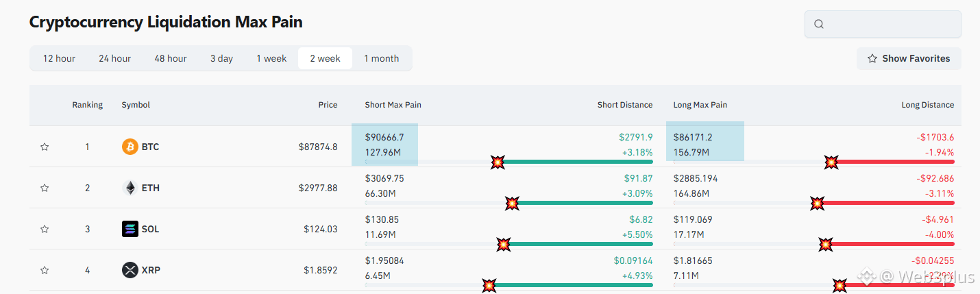Choose the 3 day timeframe tab
Screen dimensions: 980x294
(221, 58)
